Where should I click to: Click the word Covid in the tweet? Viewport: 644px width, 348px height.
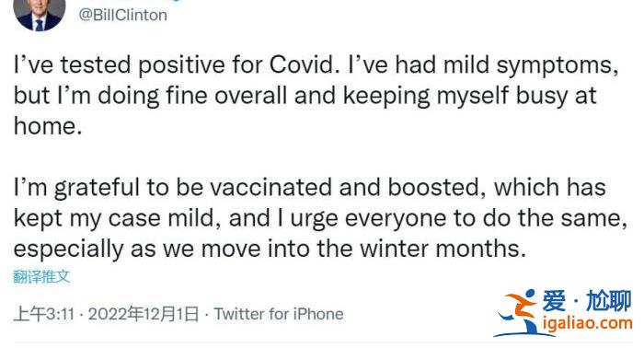click(302, 65)
